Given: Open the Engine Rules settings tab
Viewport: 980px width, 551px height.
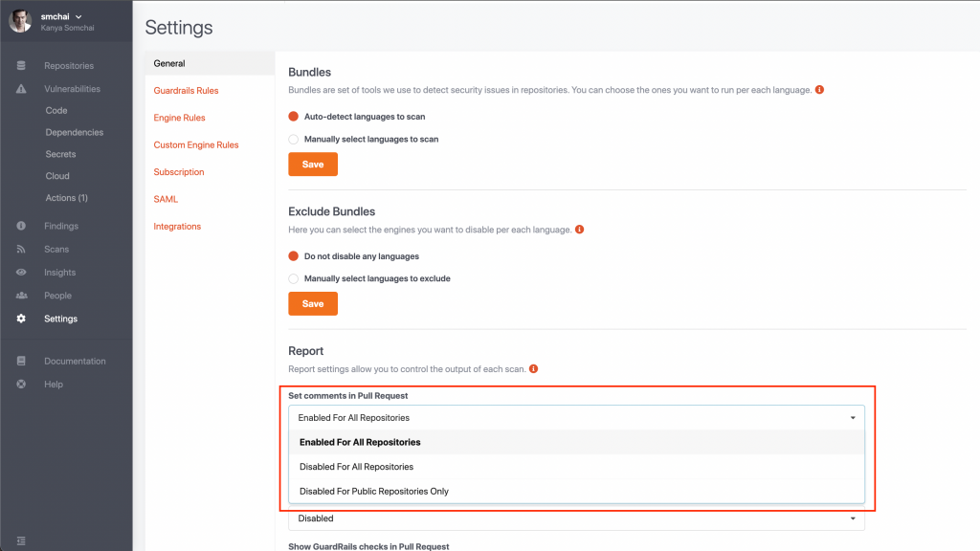Looking at the screenshot, I should pyautogui.click(x=179, y=118).
